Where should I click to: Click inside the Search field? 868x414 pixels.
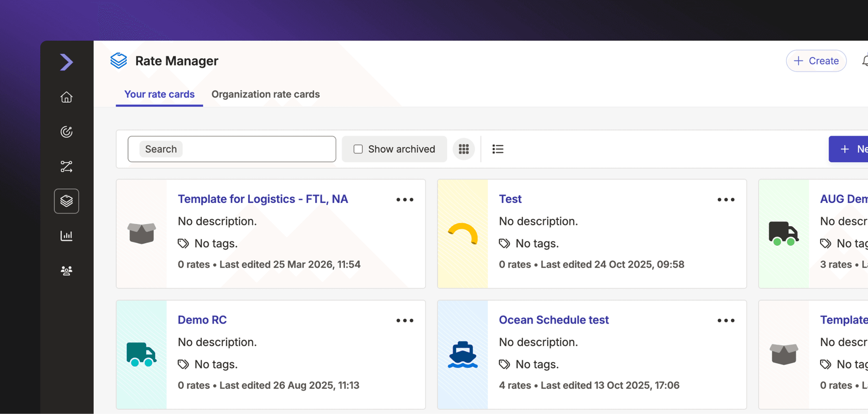click(231, 149)
